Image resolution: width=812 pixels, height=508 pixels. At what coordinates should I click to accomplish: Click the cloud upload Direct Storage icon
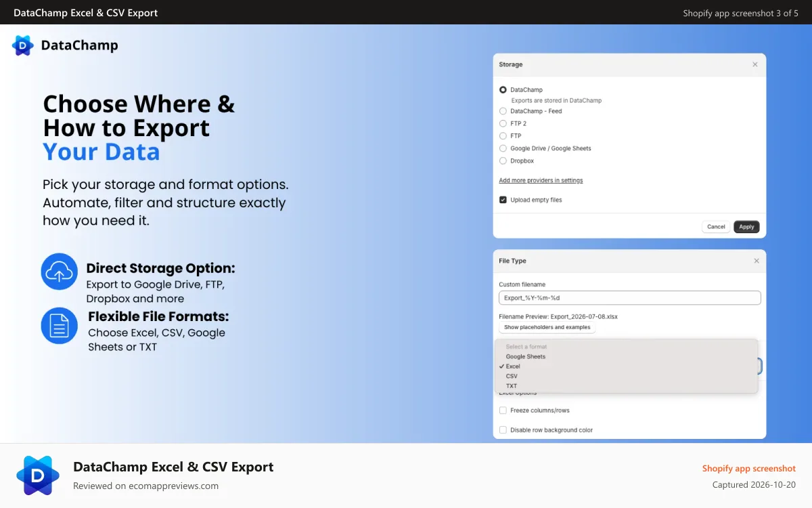pos(60,272)
